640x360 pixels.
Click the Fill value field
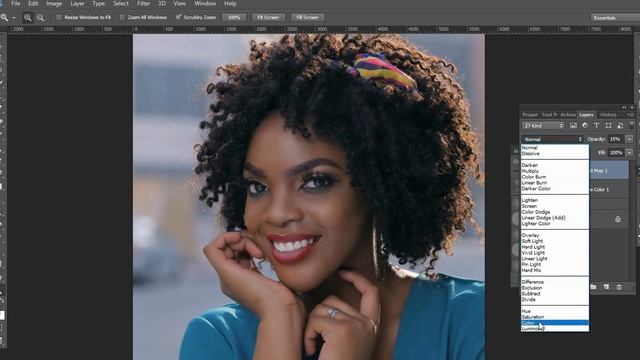pyautogui.click(x=616, y=153)
